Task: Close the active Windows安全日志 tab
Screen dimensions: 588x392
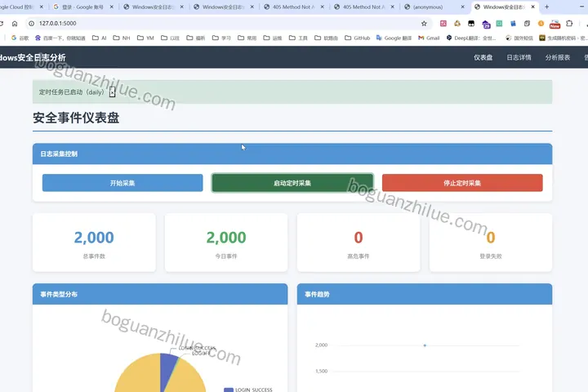Action: pos(532,7)
